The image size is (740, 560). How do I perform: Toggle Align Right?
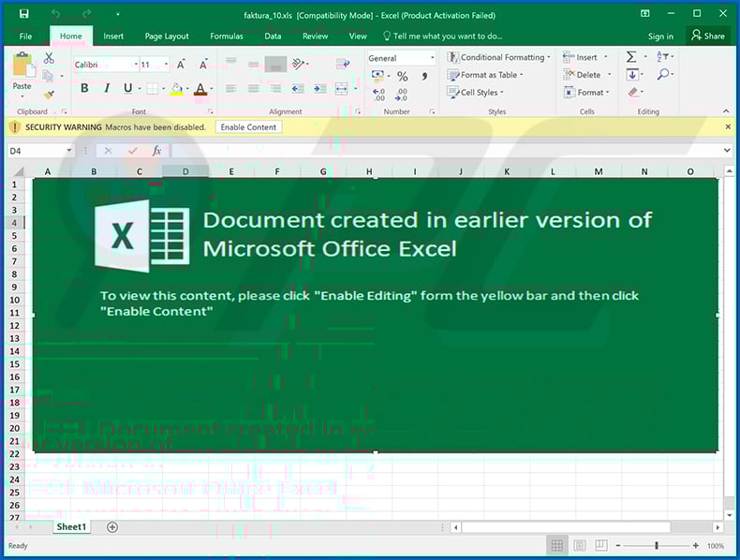[x=275, y=88]
